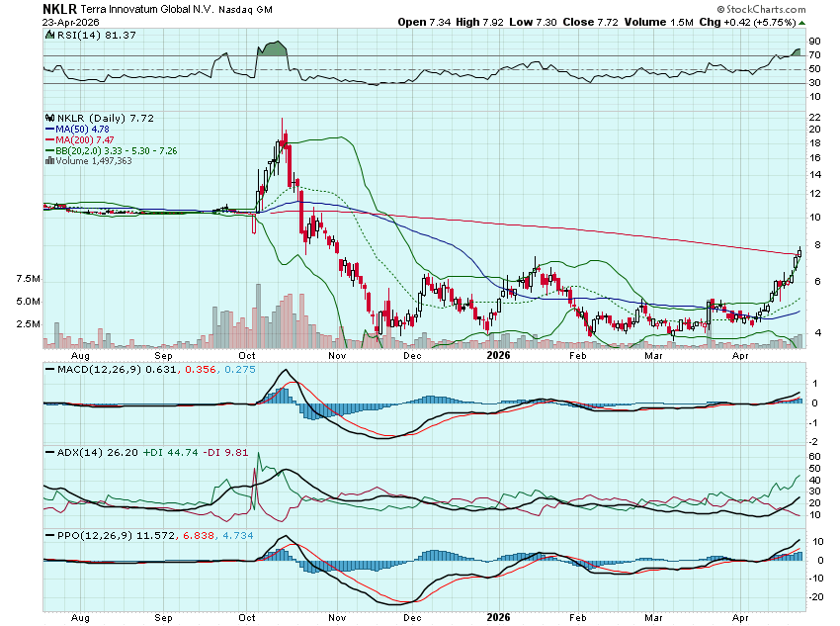
Task: Click the -20 PPO axis label
Action: click(816, 597)
